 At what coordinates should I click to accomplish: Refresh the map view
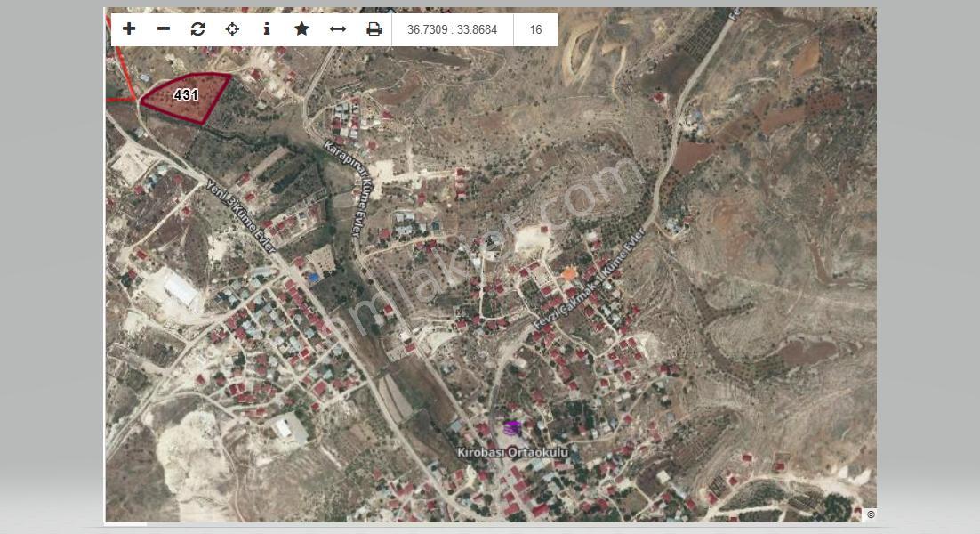(198, 28)
